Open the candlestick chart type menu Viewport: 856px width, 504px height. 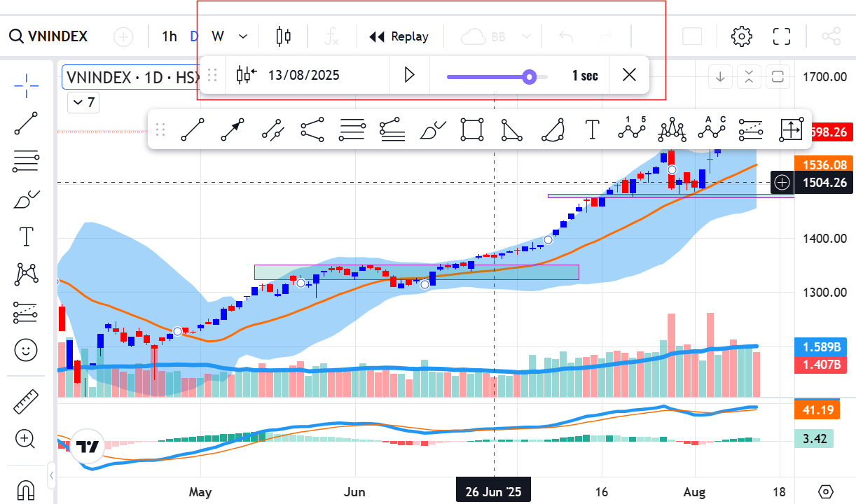283,36
